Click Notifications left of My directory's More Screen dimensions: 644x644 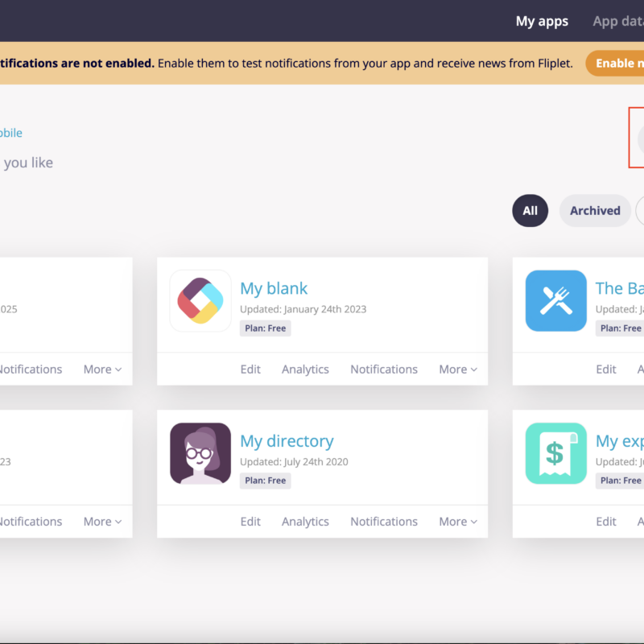[31, 522]
